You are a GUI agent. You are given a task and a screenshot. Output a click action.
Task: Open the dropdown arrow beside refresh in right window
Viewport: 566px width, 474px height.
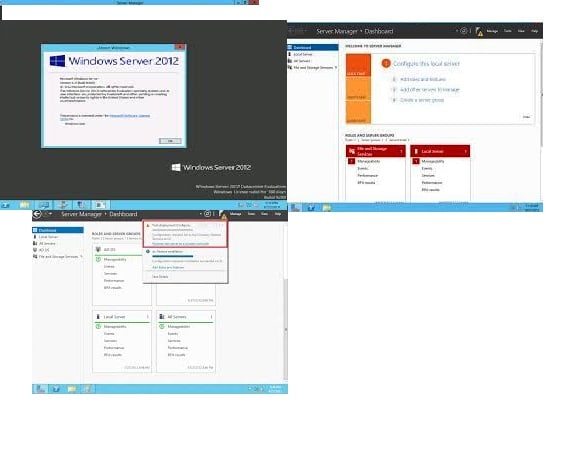[457, 31]
